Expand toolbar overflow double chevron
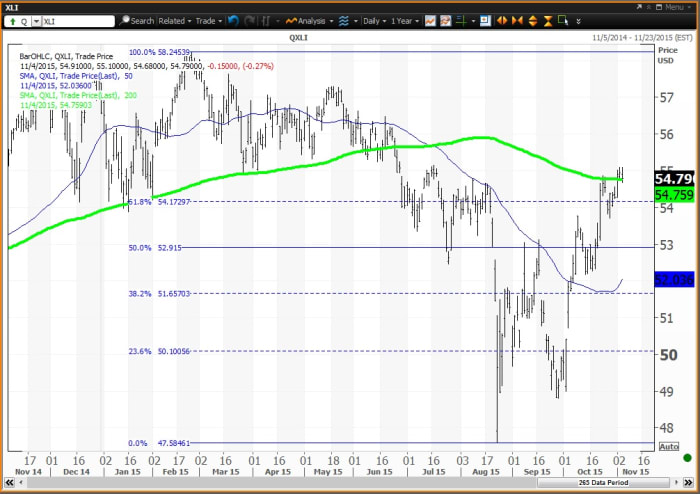 579,21
